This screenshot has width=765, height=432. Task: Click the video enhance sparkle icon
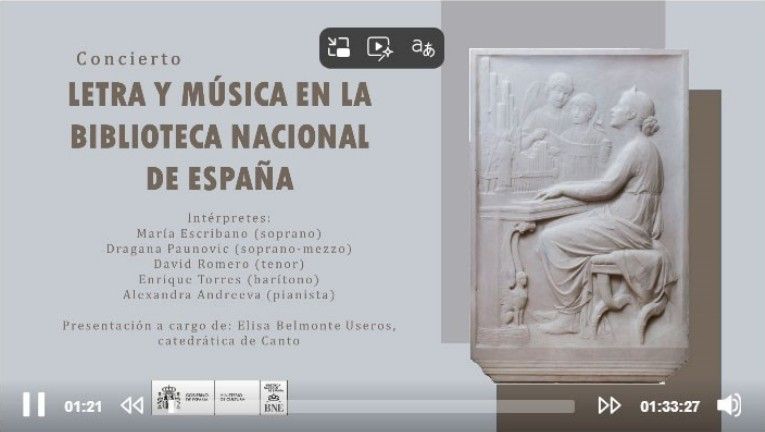380,48
